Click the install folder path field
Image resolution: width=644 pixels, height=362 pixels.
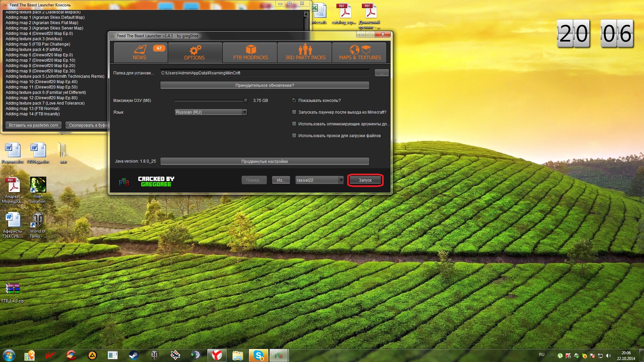[265, 73]
